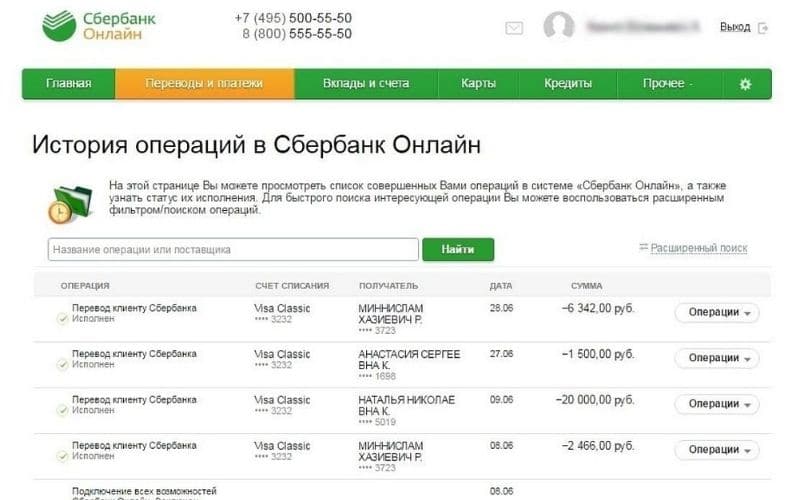Click status checkmark icon for 09.06 transfer
Image resolution: width=800 pixels, height=500 pixels.
[x=62, y=410]
